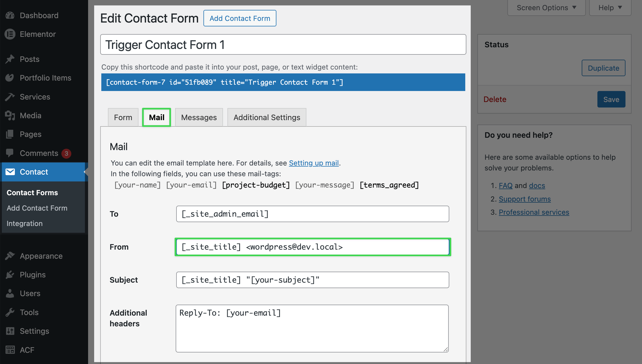Click the Plugins plug icon
642x364 pixels.
pos(10,275)
